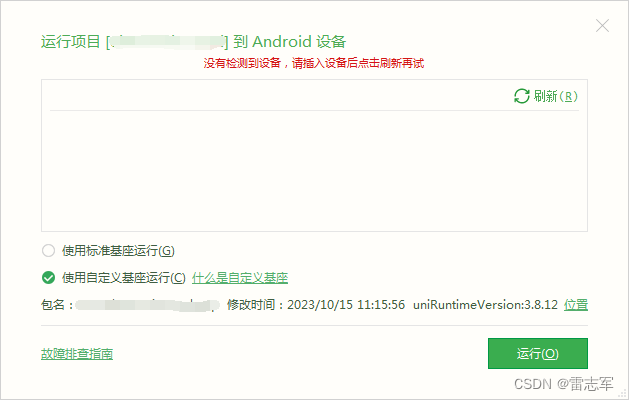Screen dimensions: 629x400
Task: Click the red no-device-detected warning message
Action: pyautogui.click(x=314, y=63)
